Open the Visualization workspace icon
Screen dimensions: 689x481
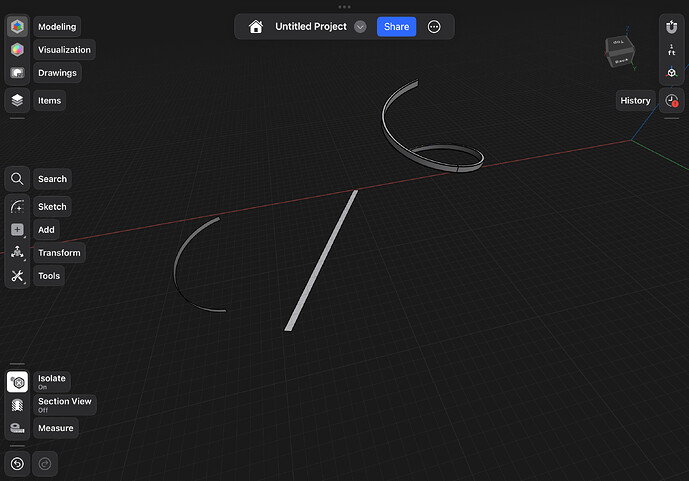coord(17,50)
